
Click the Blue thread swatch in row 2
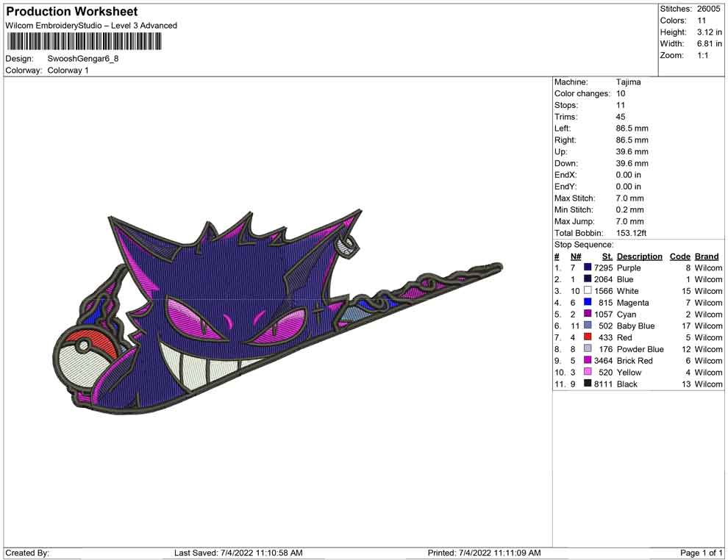tap(588, 279)
